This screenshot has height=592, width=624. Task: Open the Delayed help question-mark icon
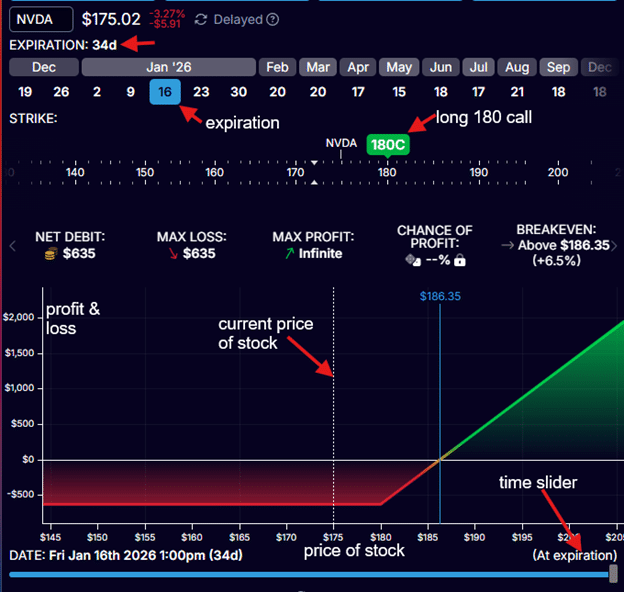coord(273,19)
